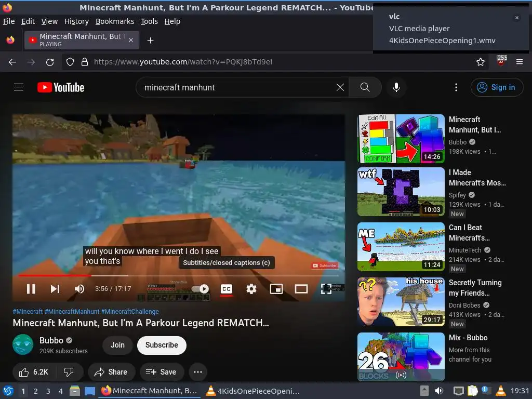
Task: Search with your voice microphone
Action: pos(396,87)
